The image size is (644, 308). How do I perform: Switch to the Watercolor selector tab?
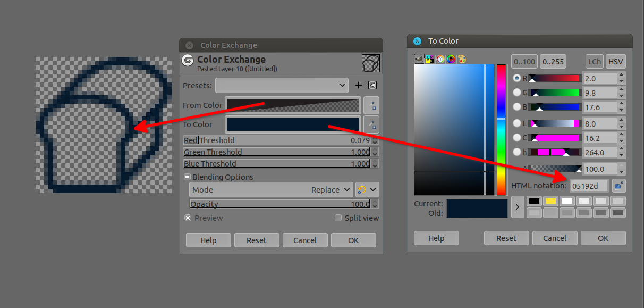pos(440,59)
